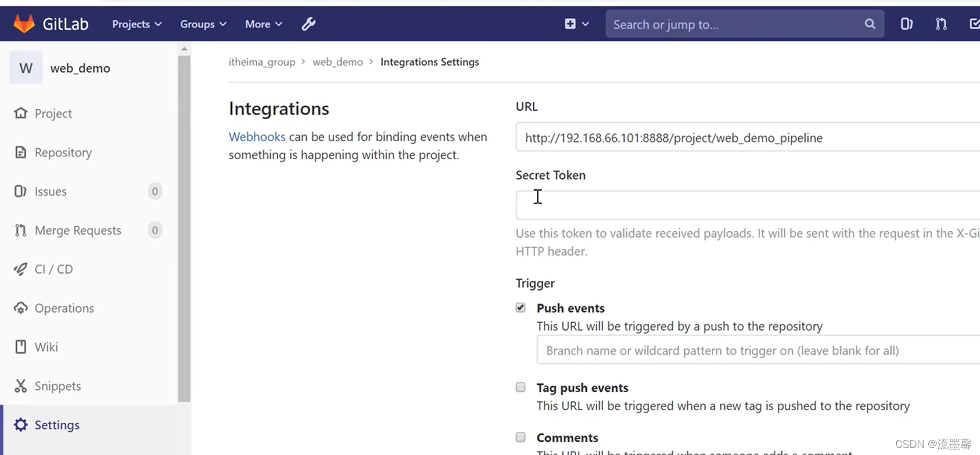Click the Comments label text
The width and height of the screenshot is (980, 455).
coord(568,438)
